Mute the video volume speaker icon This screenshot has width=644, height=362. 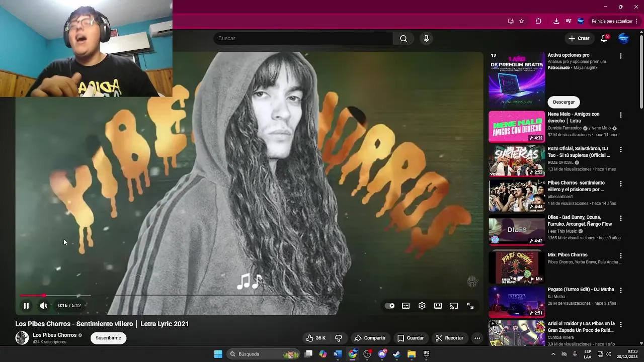click(x=44, y=305)
